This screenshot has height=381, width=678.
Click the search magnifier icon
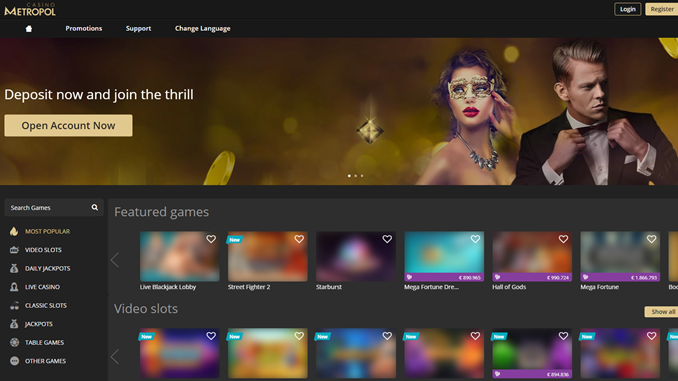pos(95,208)
